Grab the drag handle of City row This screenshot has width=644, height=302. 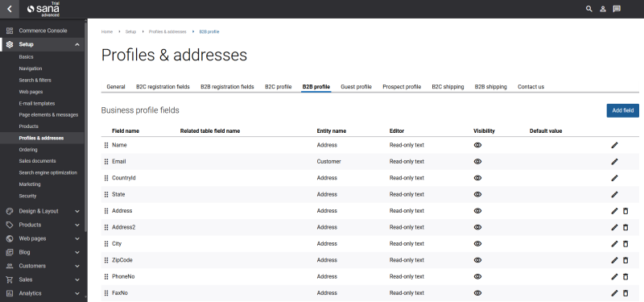(106, 244)
